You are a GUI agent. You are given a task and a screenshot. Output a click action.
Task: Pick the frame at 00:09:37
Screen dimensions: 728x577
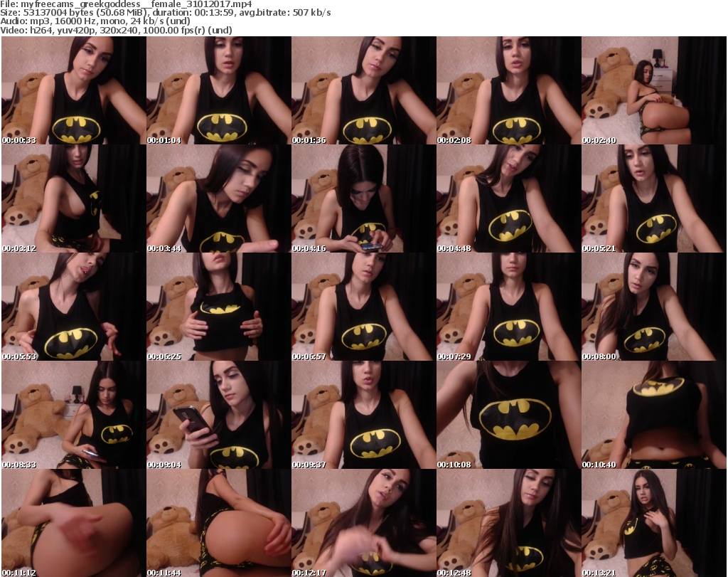click(x=363, y=415)
